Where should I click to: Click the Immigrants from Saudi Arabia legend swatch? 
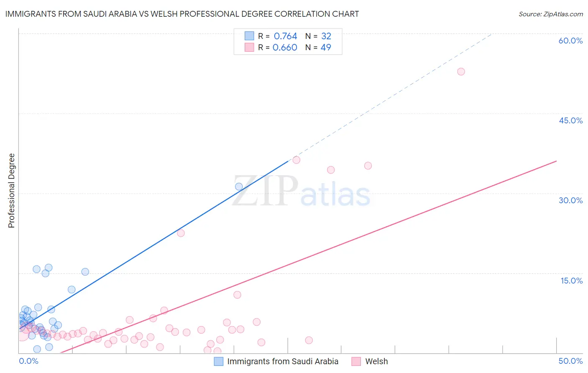click(x=219, y=361)
